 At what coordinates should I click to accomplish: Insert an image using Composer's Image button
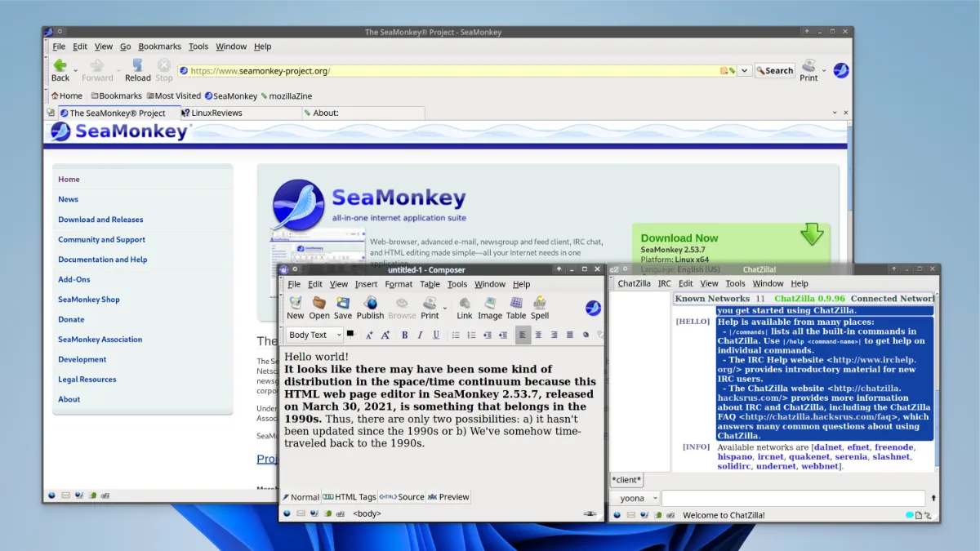[x=490, y=307]
